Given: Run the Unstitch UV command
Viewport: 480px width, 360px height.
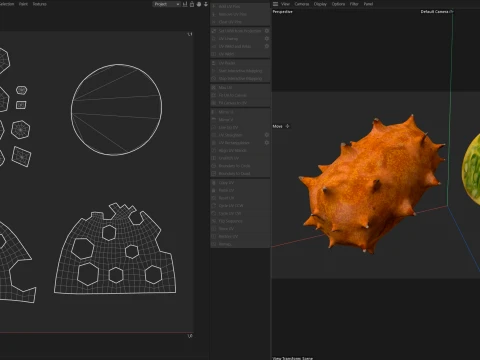Looking at the screenshot, I should 240,158.
